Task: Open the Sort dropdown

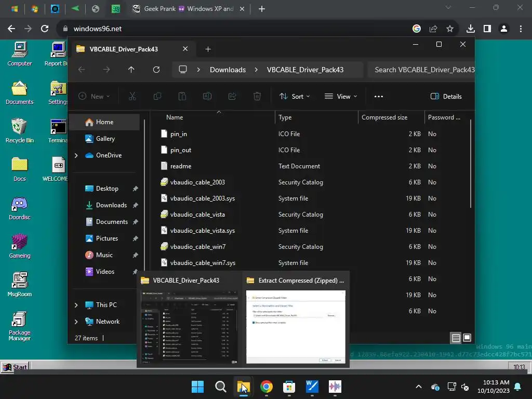Action: coord(295,96)
